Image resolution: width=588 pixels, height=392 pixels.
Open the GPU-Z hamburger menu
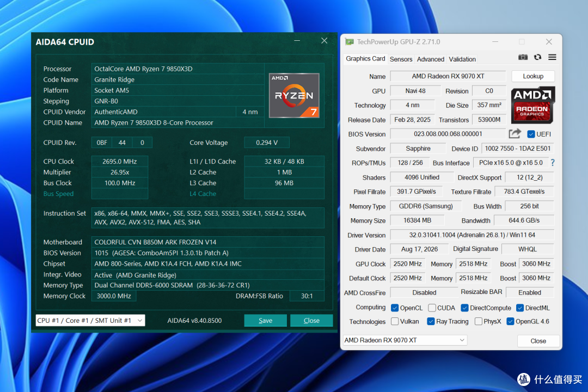click(552, 57)
